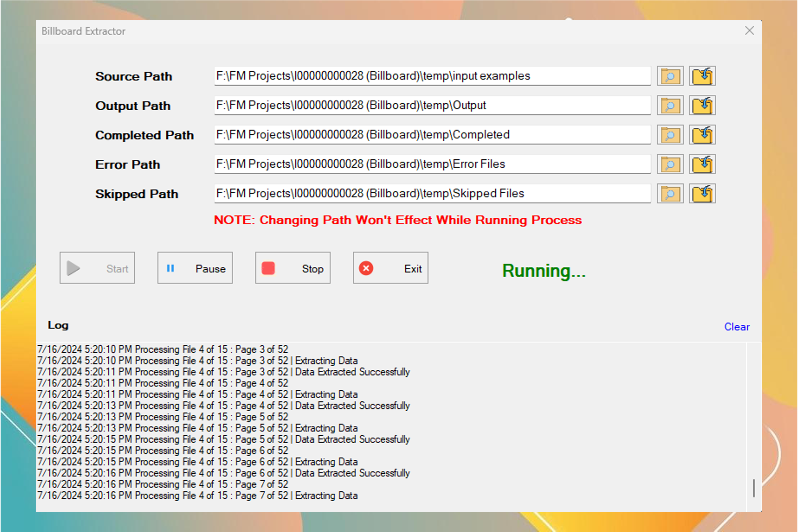Image resolution: width=798 pixels, height=532 pixels.
Task: Close the Billboard Extractor window
Action: [749, 31]
